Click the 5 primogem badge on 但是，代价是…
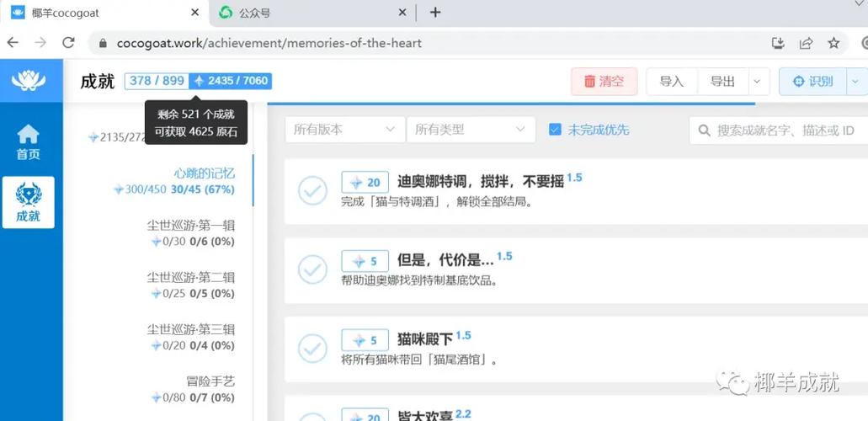Viewport: 868px width, 421px height. (365, 261)
